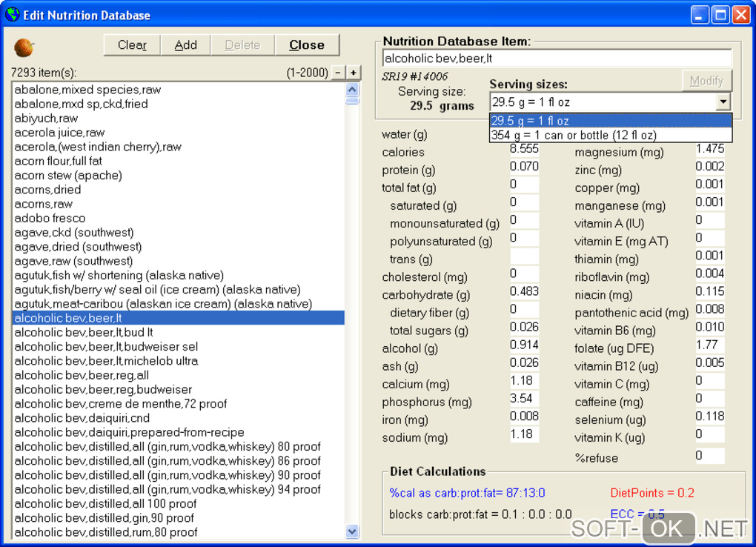Screen dimensions: 756x547
Task: Click the list scrollbar up arrow
Action: point(353,90)
